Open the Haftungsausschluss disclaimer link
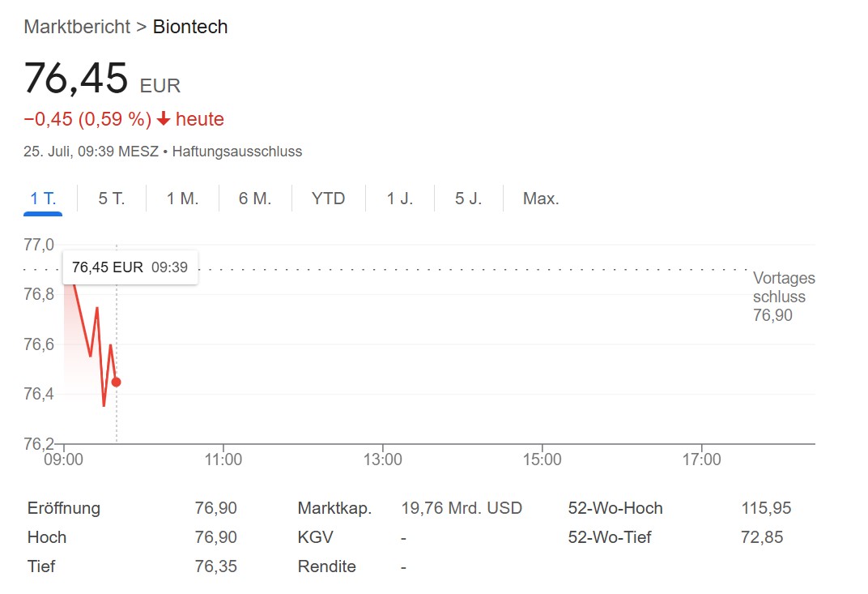The image size is (868, 594). (x=237, y=152)
